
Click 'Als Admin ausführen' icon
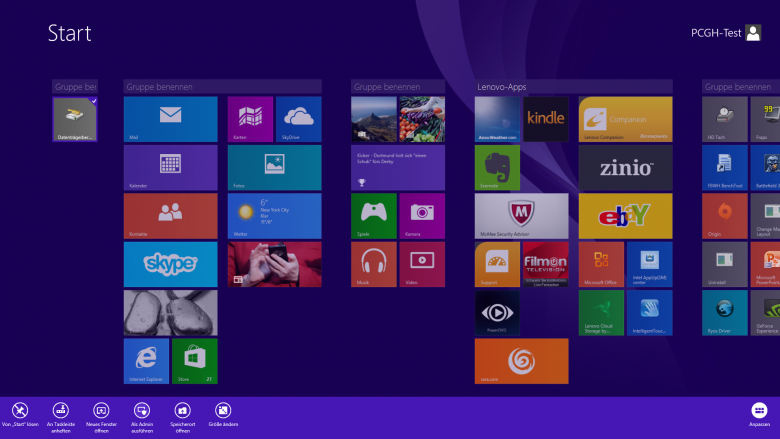(x=142, y=411)
